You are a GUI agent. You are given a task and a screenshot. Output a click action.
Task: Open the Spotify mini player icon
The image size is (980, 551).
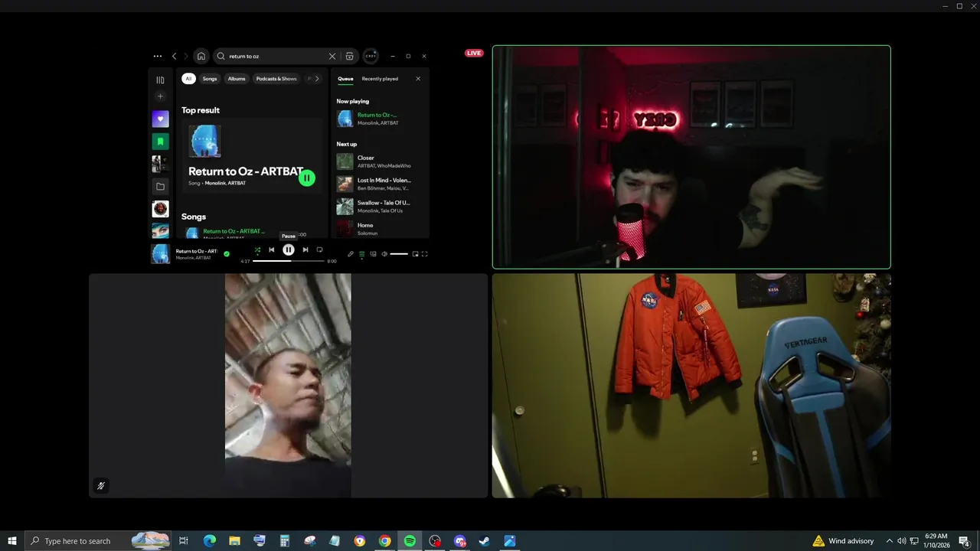click(x=416, y=254)
